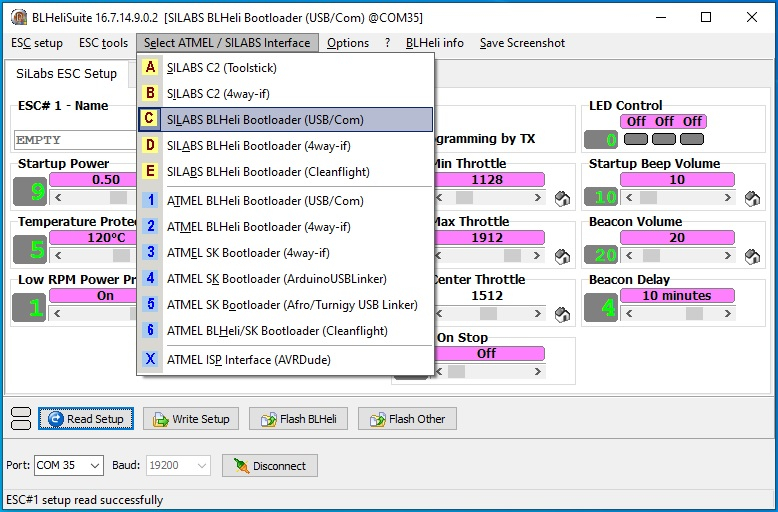Click the Disconnect button
The width and height of the screenshot is (778, 512).
pos(269,466)
